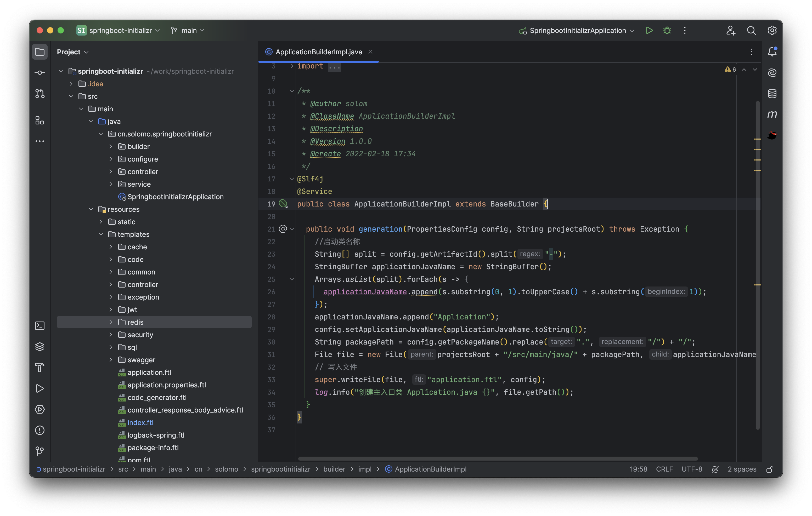The image size is (812, 516).
Task: Click the SpringbootInitializrApplication run config dropdown
Action: 577,30
